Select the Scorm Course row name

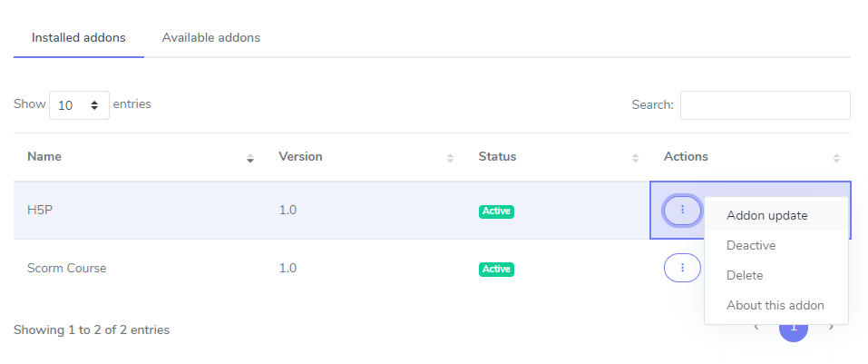pos(67,269)
